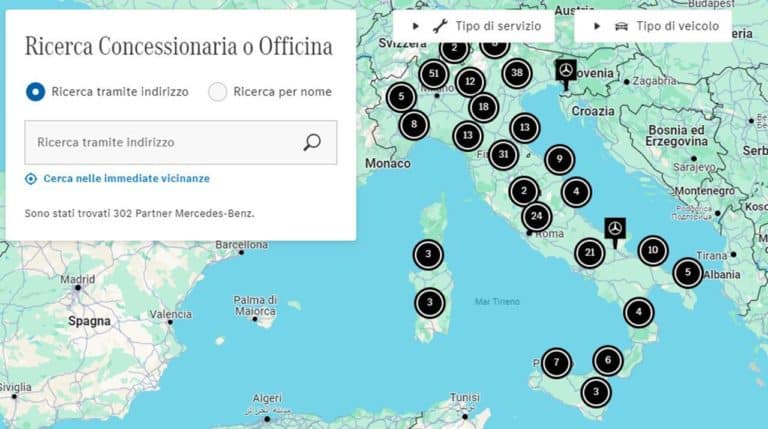This screenshot has width=768, height=429.
Task: Open the Tipo di servizio label
Action: [x=498, y=26]
